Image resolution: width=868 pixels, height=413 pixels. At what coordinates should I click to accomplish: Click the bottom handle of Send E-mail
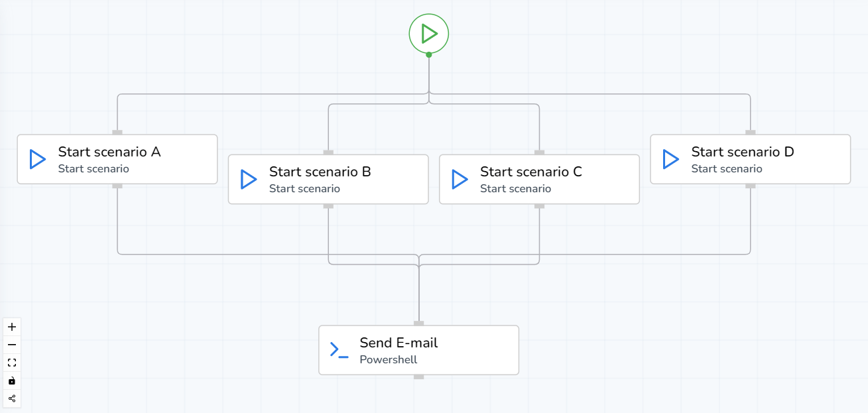418,376
